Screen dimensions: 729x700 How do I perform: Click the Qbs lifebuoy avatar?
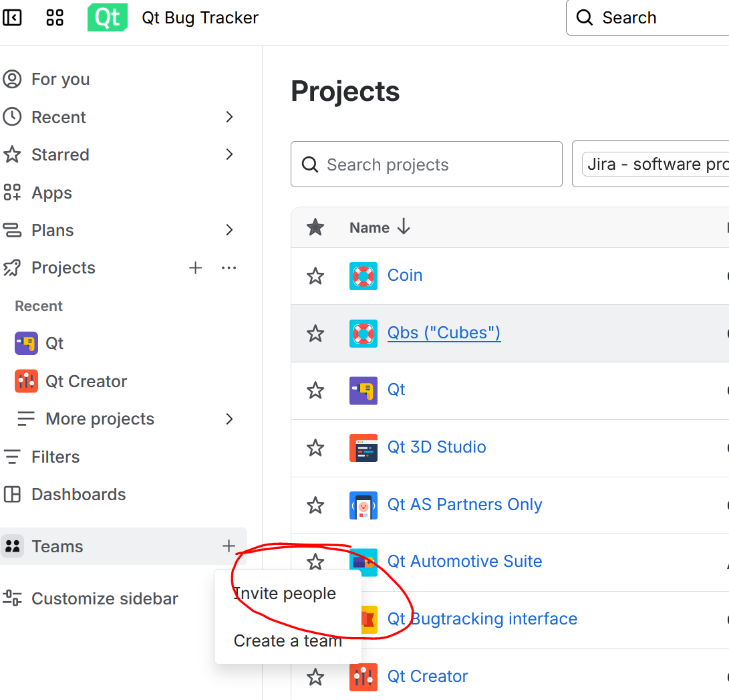point(363,334)
